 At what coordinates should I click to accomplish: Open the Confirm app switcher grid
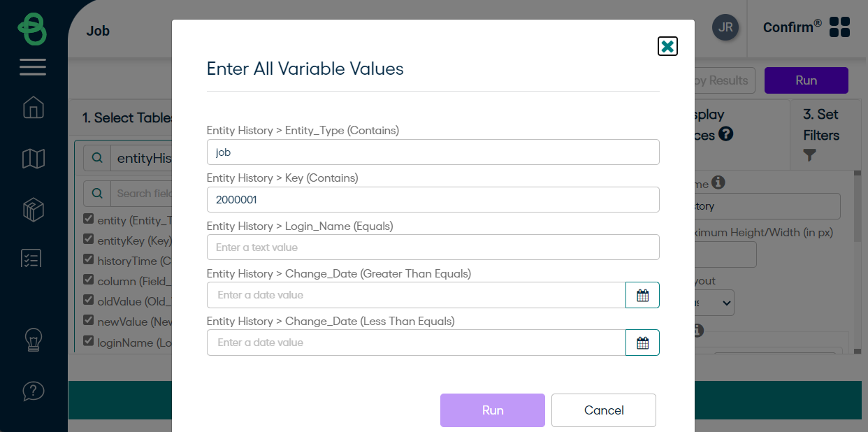click(839, 27)
